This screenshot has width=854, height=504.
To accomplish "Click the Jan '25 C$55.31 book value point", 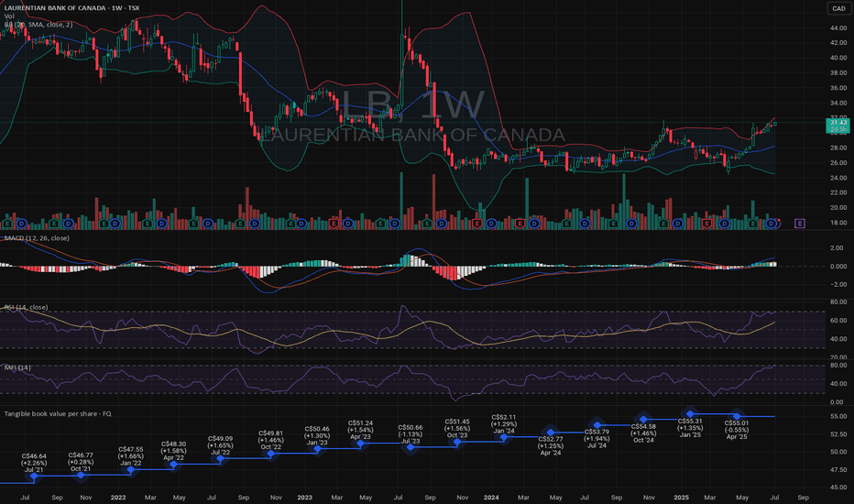I will pos(690,414).
